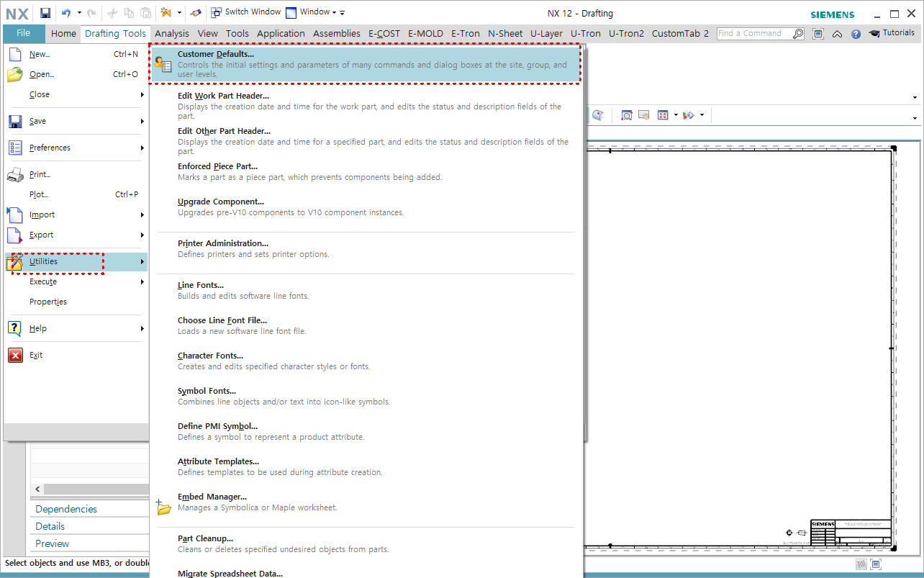This screenshot has height=578, width=924.
Task: Open quick access toolbar customize arrow
Action: (x=343, y=13)
